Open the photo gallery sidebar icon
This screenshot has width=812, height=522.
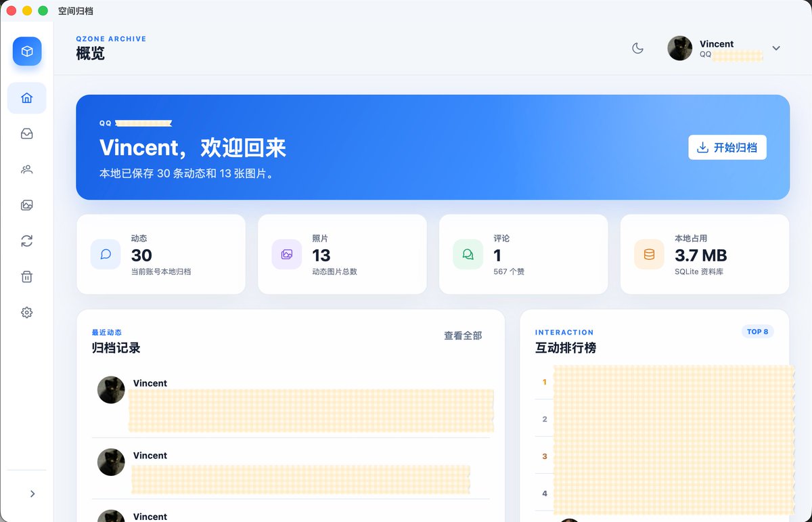pyautogui.click(x=27, y=205)
